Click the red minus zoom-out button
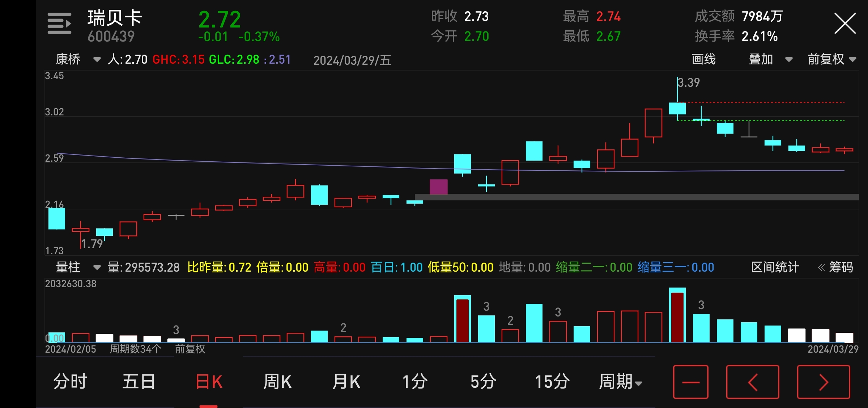Viewport: 868px width, 408px height. (690, 382)
